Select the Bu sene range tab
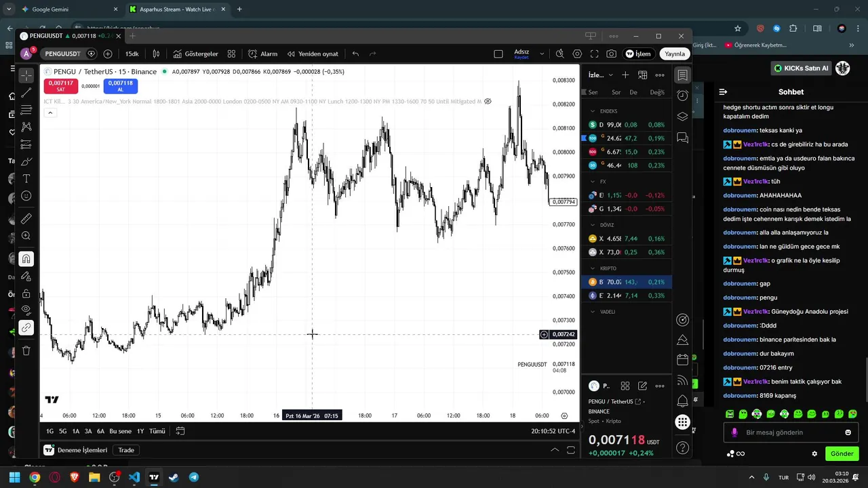The height and width of the screenshot is (488, 868). (x=120, y=431)
